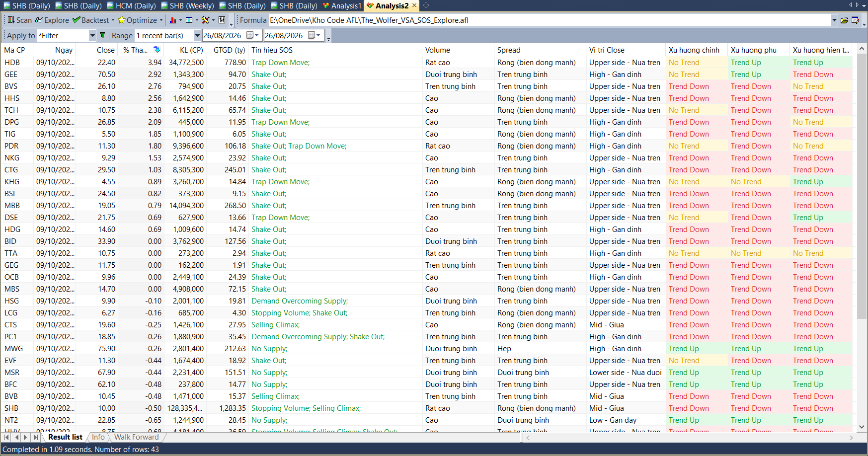Click the Explore button
Viewport: 868px width, 456px height.
pos(52,20)
